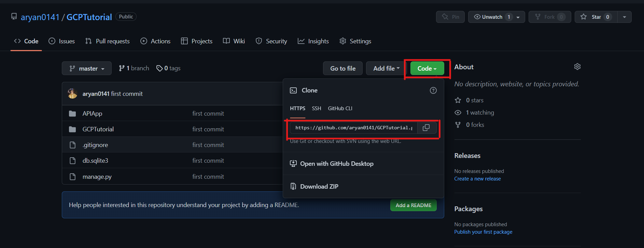This screenshot has height=248, width=644.
Task: Open the 0 stars link
Action: 469,100
